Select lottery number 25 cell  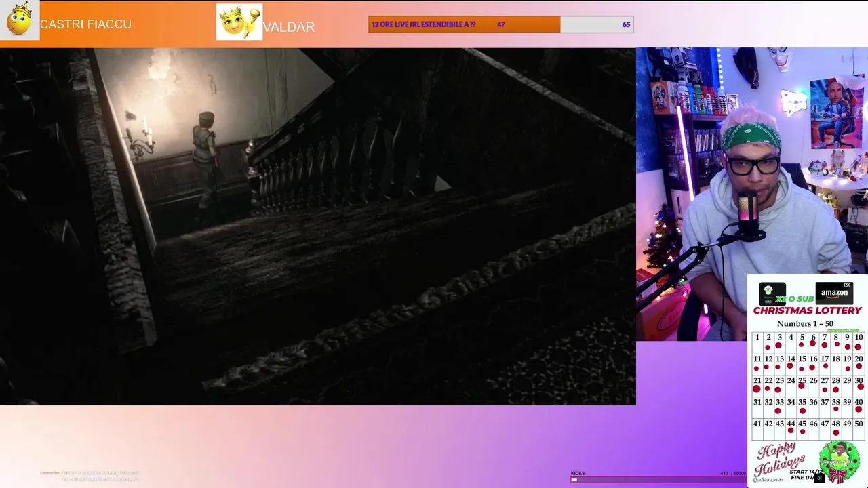coord(802,385)
